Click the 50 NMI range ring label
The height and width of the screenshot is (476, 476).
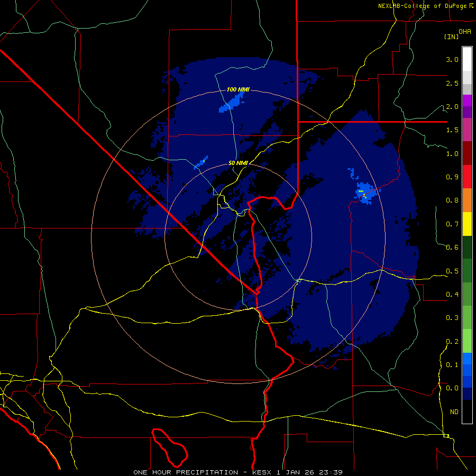point(238,163)
